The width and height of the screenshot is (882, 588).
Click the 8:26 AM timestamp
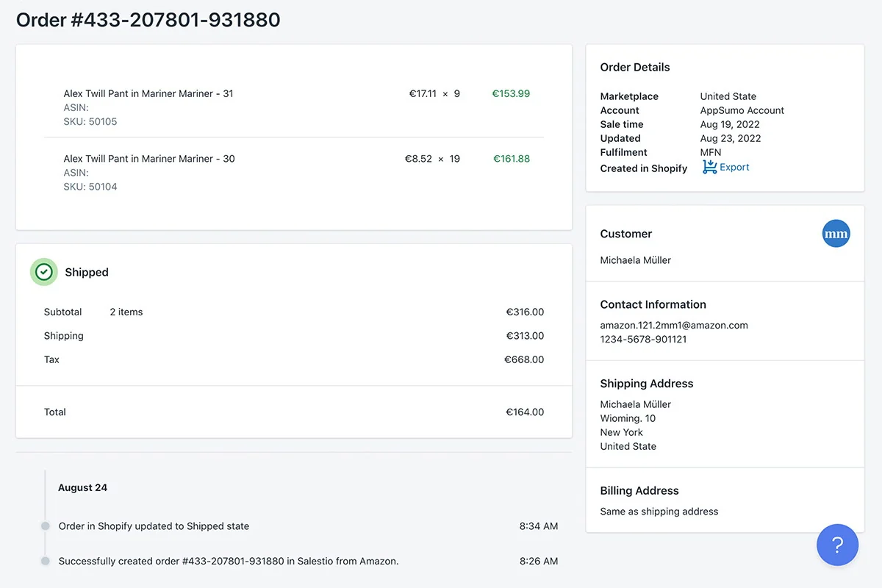[x=539, y=561]
